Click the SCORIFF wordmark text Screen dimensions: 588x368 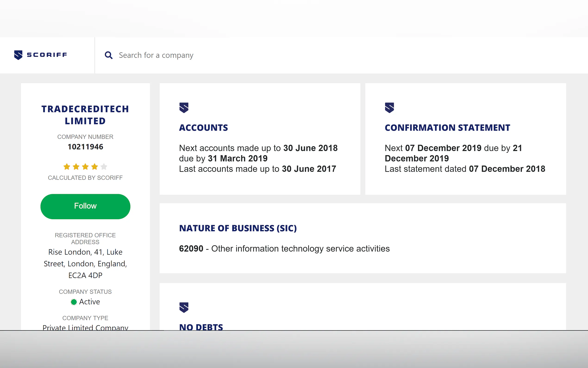coord(47,55)
